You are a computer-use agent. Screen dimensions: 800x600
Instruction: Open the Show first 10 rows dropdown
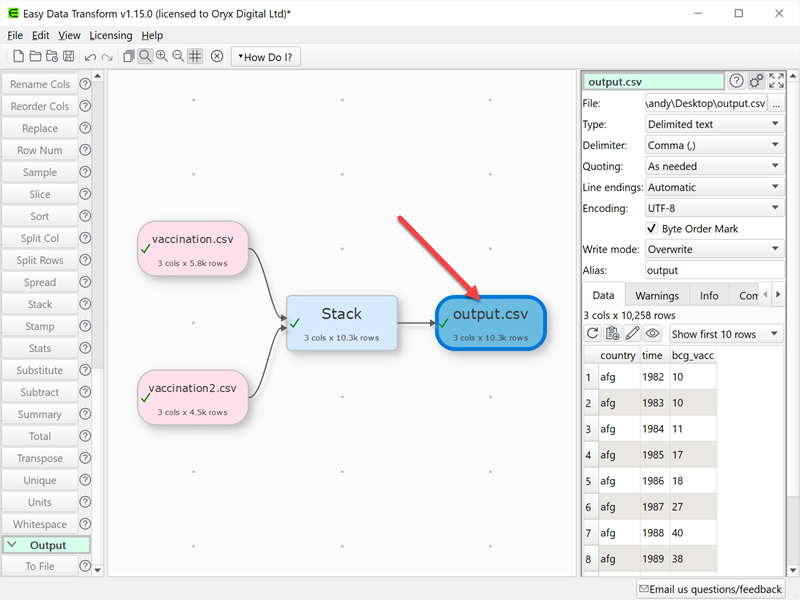click(x=725, y=333)
